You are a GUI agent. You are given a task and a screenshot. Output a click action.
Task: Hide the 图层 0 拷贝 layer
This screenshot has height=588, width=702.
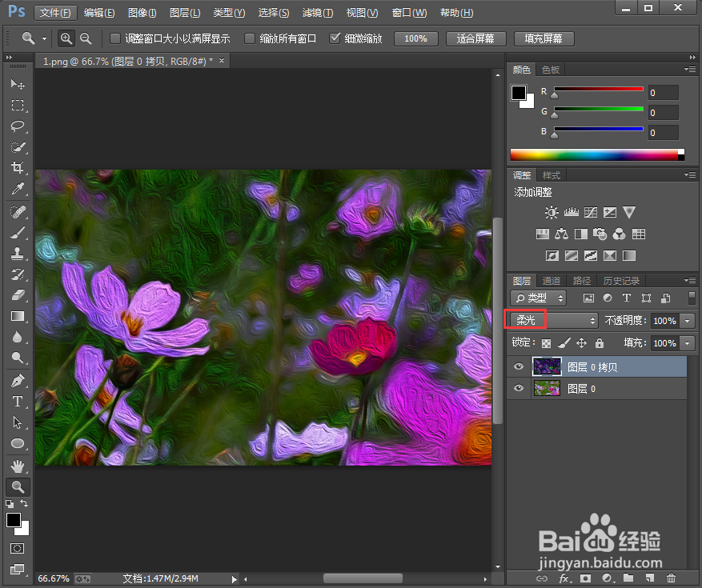(519, 367)
